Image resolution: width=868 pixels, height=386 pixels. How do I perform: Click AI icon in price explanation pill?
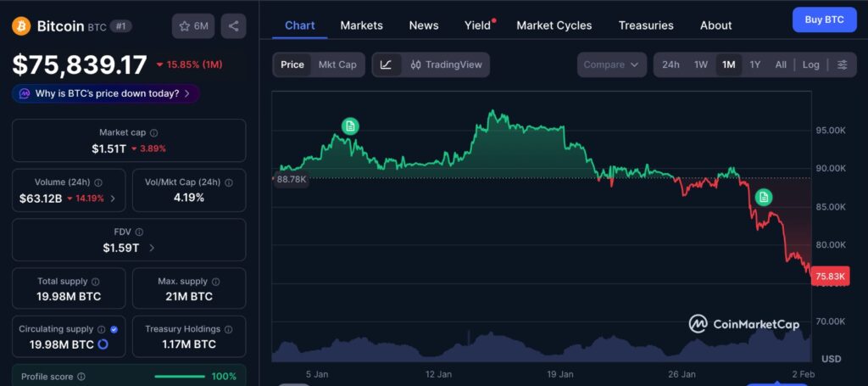pyautogui.click(x=25, y=93)
